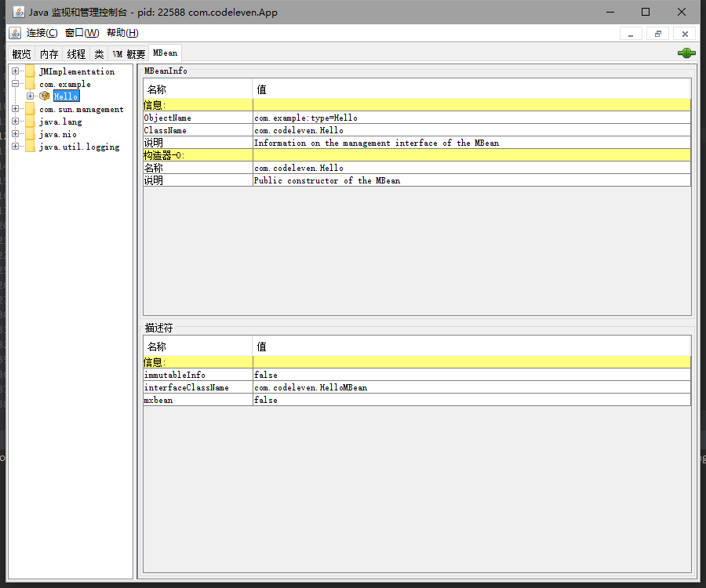Viewport: 706px width, 588px height.
Task: Select the MBean tab
Action: [x=166, y=53]
